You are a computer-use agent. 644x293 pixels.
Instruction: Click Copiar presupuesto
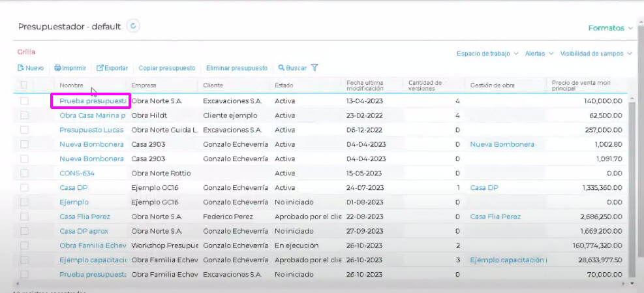[x=167, y=69]
